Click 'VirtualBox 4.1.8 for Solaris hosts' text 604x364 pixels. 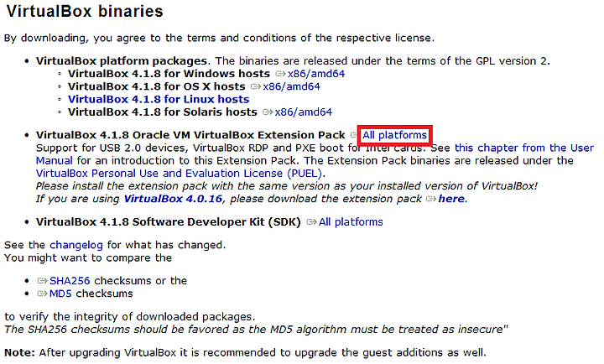point(162,112)
